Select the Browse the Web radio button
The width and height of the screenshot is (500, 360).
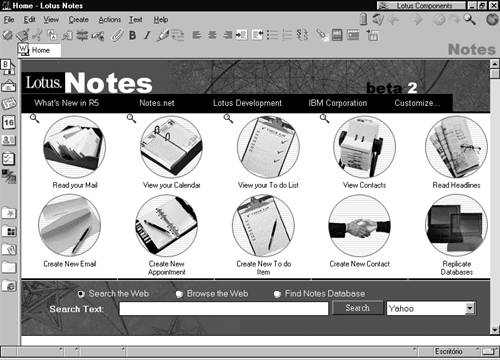[179, 294]
